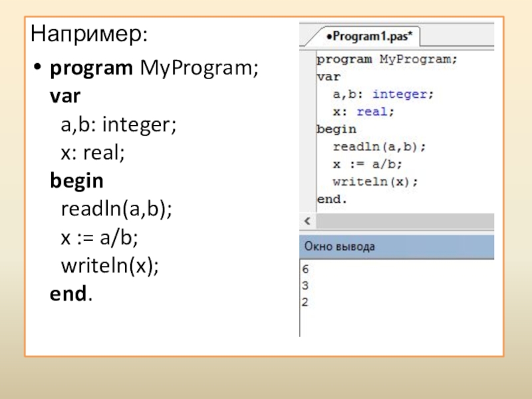The width and height of the screenshot is (532, 399).
Task: Click 'writeln(x);' in the slide listing
Action: pyautogui.click(x=110, y=265)
